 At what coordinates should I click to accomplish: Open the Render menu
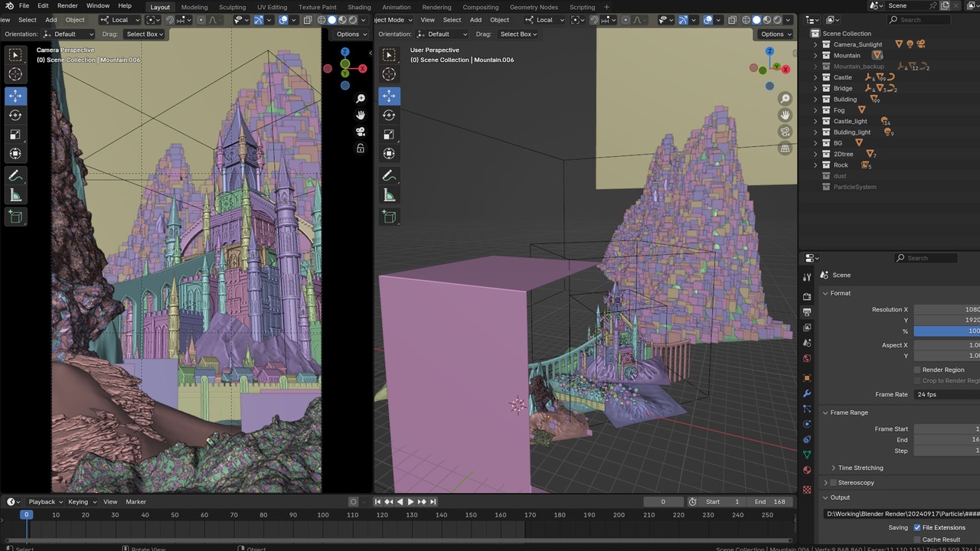pyautogui.click(x=67, y=6)
